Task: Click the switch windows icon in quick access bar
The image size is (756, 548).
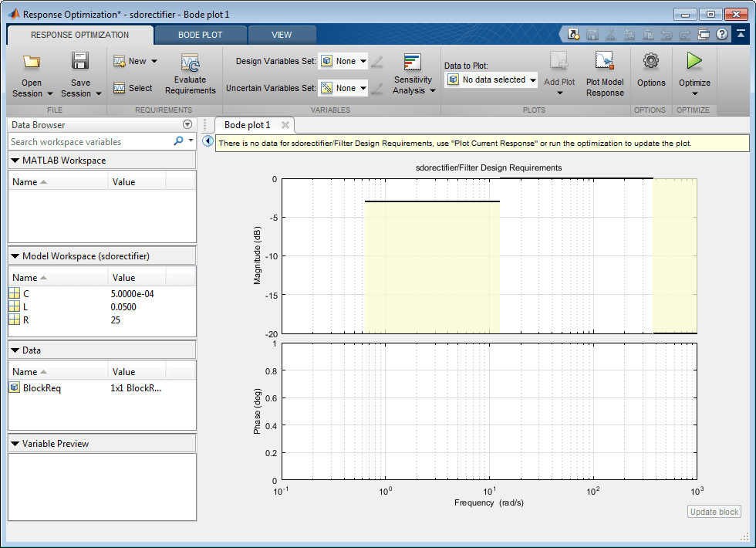Action: (x=704, y=34)
